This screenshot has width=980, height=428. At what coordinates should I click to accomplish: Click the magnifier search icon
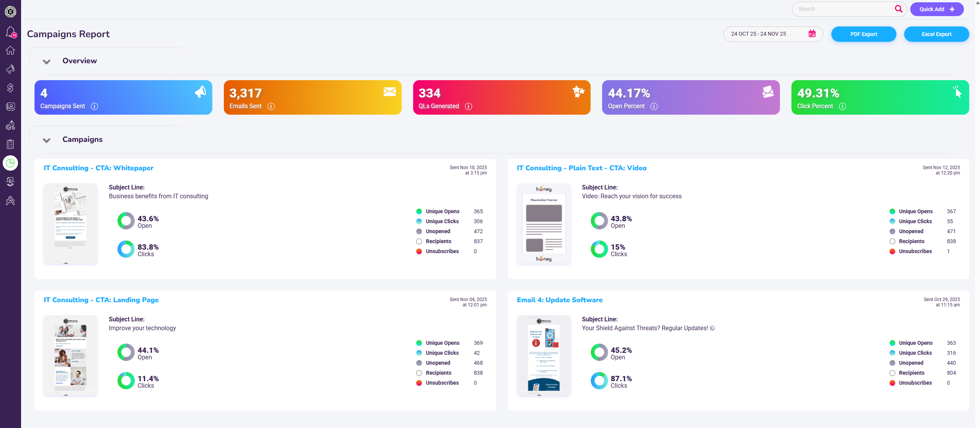coord(898,9)
